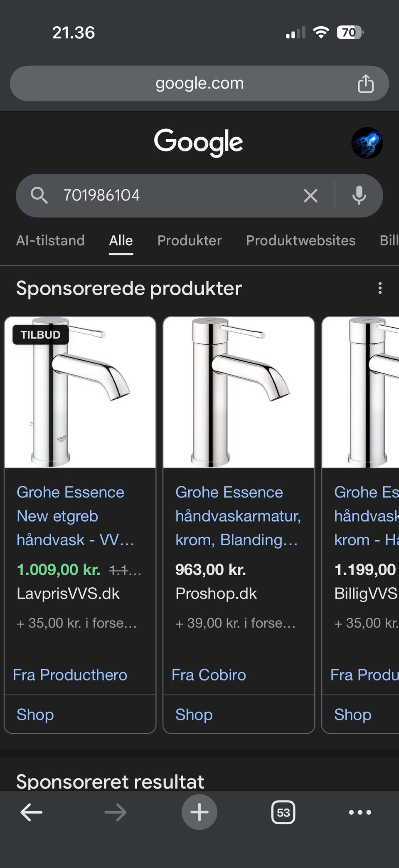
Task: Tap Shop on the LavprisVVS product card
Action: [x=35, y=714]
